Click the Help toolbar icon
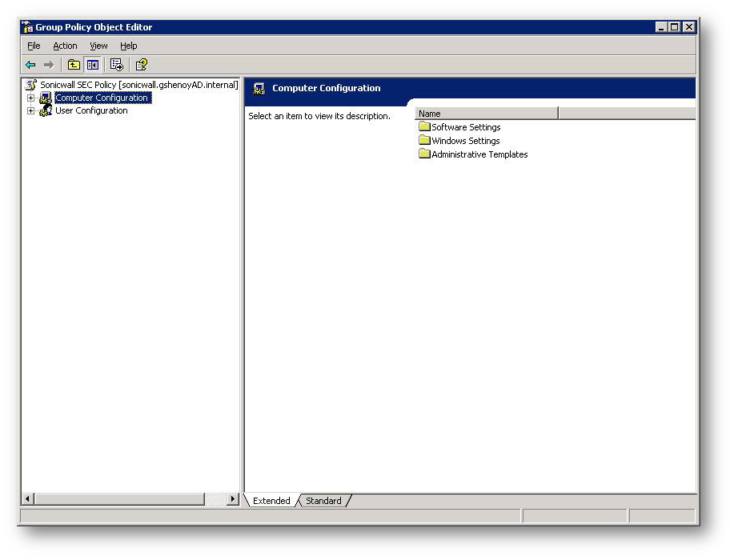Screen dimensions: 734x560 pyautogui.click(x=141, y=65)
